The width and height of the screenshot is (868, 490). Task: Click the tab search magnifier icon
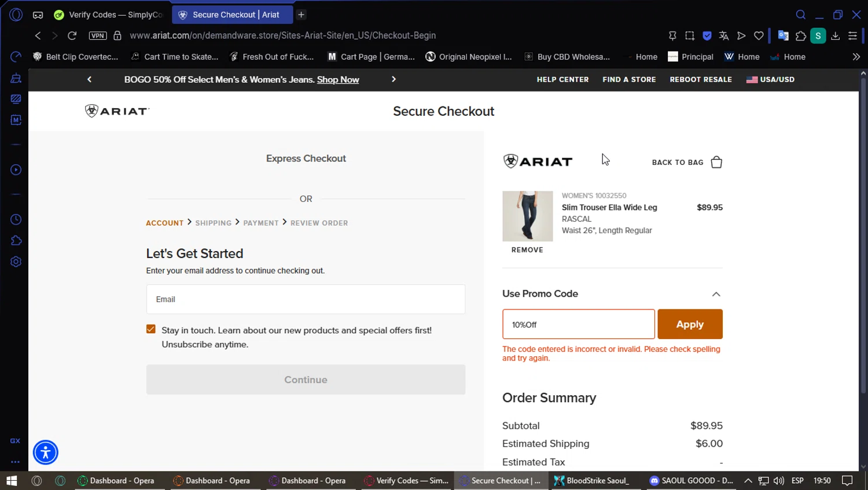click(801, 14)
